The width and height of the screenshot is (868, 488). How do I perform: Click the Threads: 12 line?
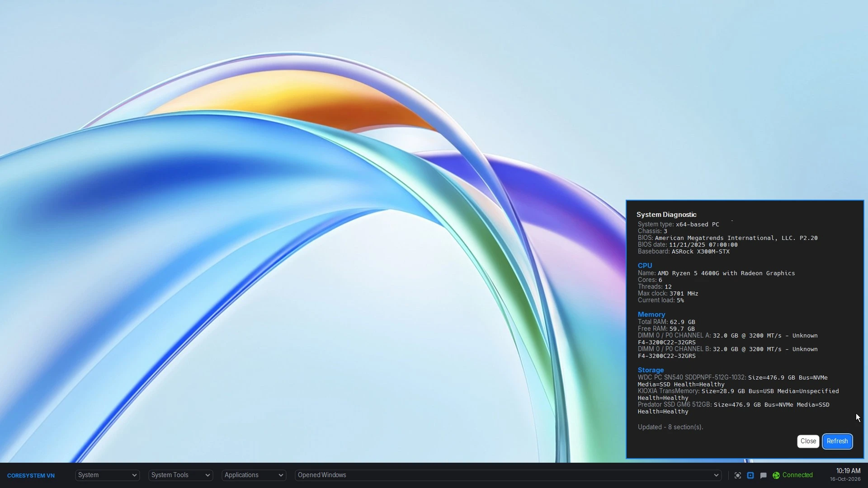pyautogui.click(x=655, y=287)
